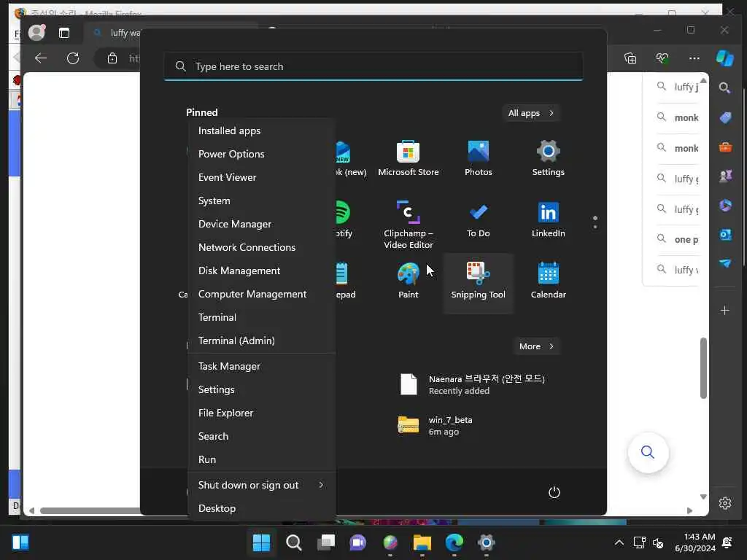Open the Calendar pinned app
Image resolution: width=747 pixels, height=560 pixels.
click(x=548, y=281)
